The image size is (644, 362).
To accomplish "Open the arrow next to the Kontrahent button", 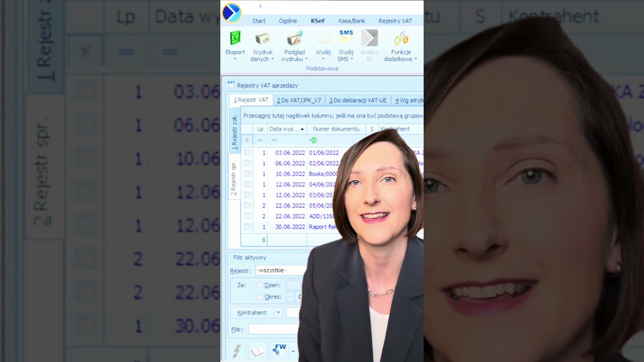I will (x=278, y=313).
